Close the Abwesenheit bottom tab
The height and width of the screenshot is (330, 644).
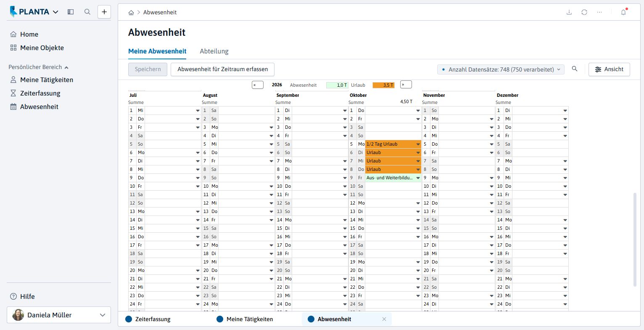coord(384,319)
